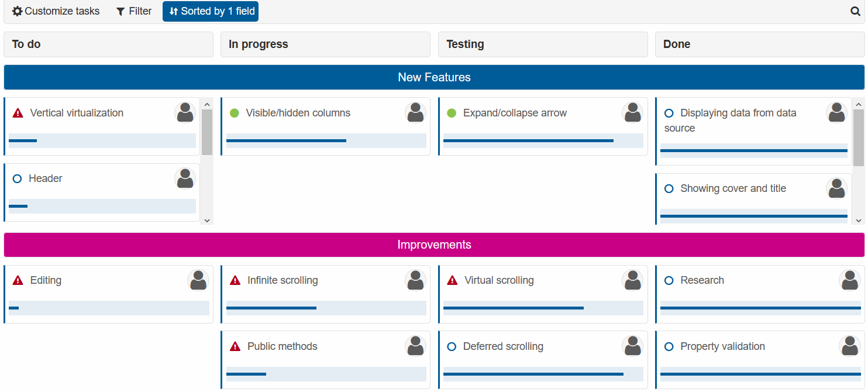Select the In progress column header

pos(325,44)
